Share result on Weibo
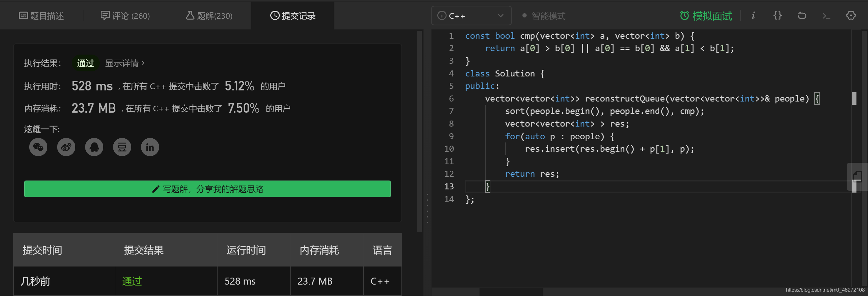 [66, 147]
